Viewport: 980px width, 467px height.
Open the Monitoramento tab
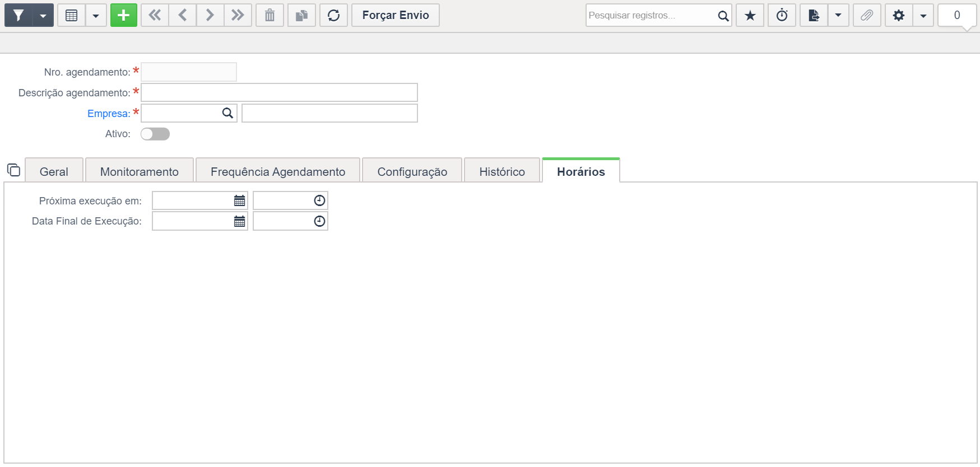140,171
